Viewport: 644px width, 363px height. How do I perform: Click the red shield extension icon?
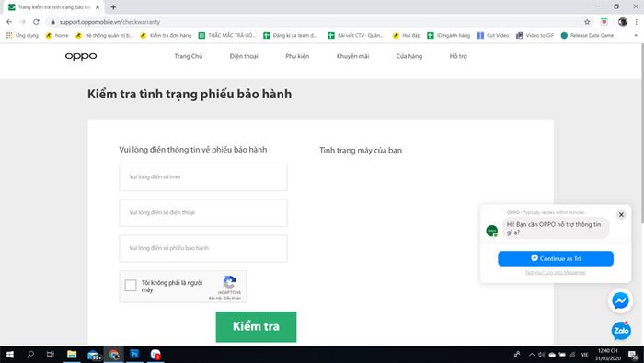(x=604, y=22)
